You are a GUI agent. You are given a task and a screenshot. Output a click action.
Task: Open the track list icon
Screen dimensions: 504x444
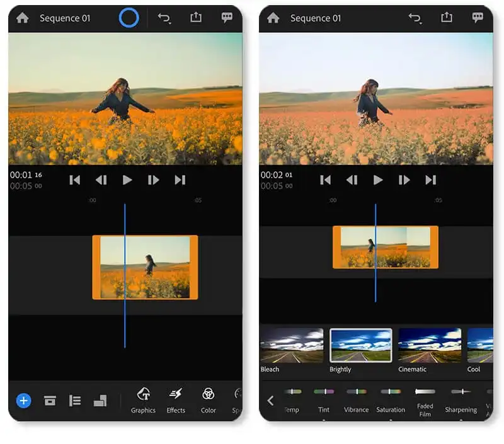click(75, 401)
